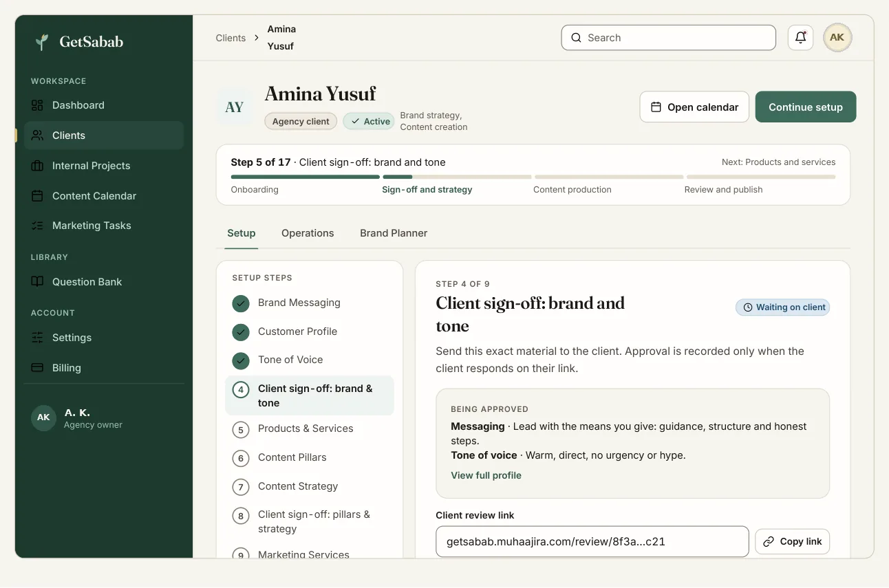Click the View full profile link
This screenshot has width=889, height=588.
click(x=486, y=475)
